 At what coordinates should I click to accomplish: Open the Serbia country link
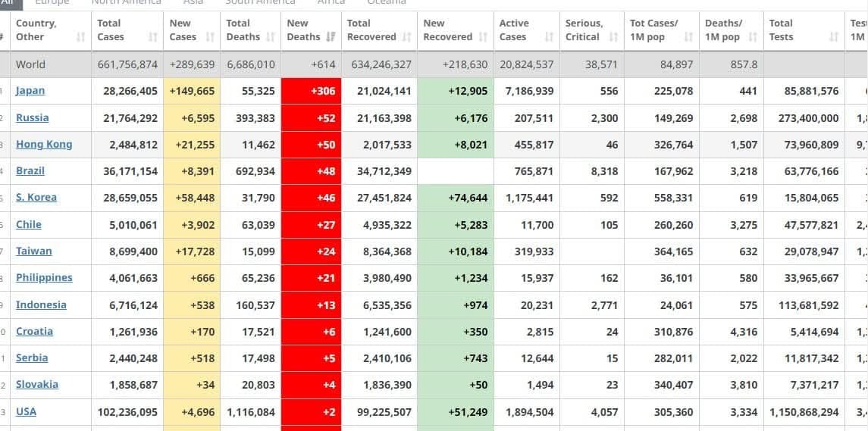tap(32, 358)
